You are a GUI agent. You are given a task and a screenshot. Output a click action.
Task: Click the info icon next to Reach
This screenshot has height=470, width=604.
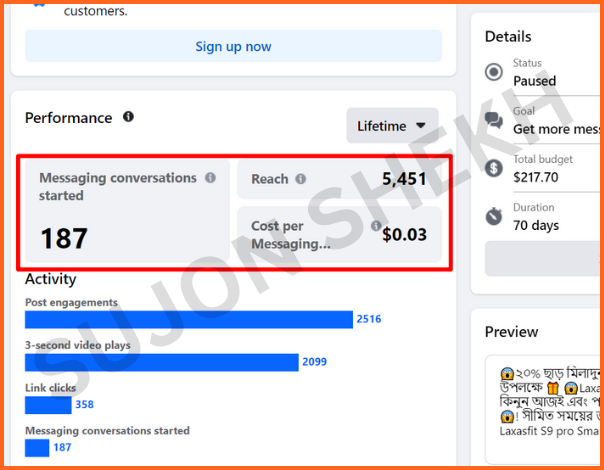pos(301,179)
